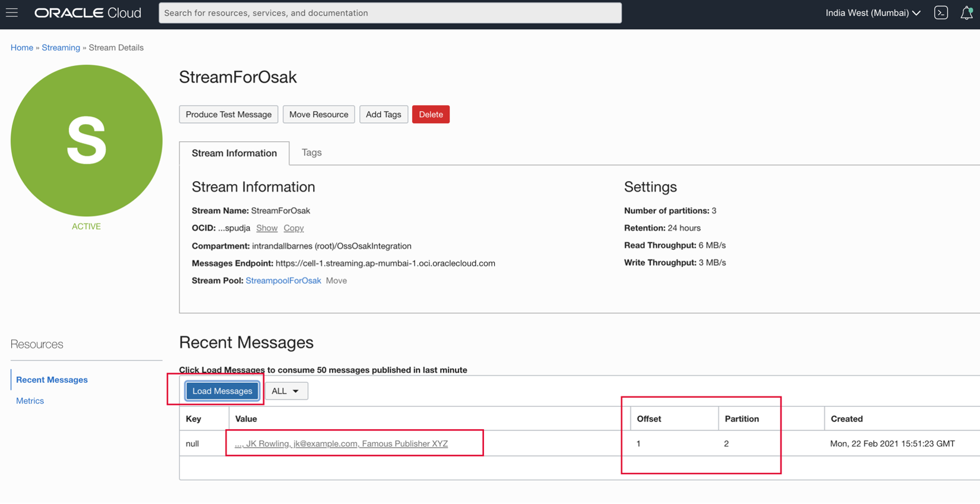Select the created timestamp Mon, 22 Feb 2021

coord(892,443)
